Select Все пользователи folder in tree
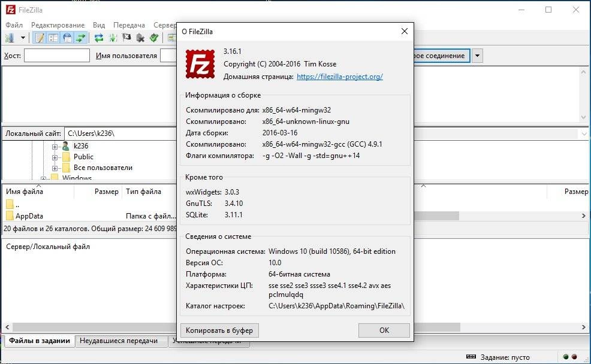 pyautogui.click(x=103, y=168)
